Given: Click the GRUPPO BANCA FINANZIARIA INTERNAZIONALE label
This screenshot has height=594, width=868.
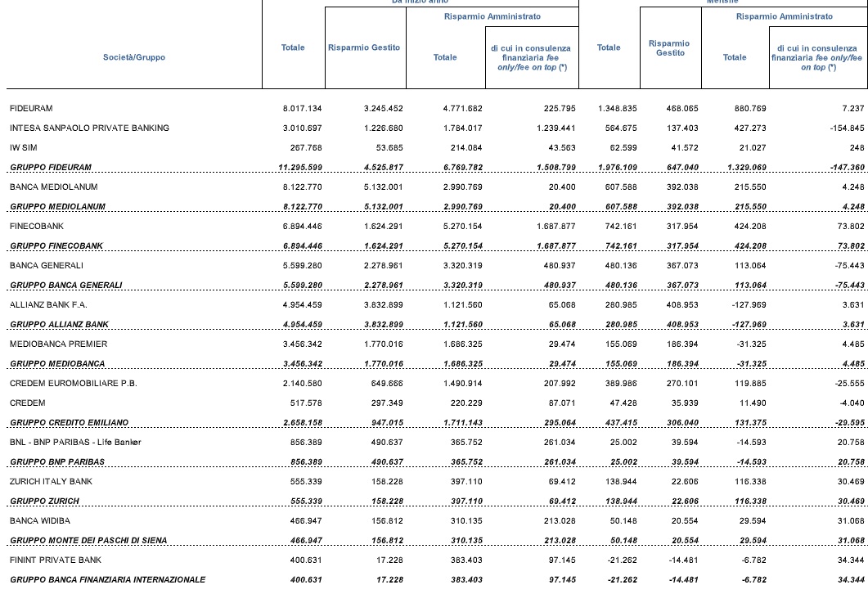Looking at the screenshot, I should 107,580.
